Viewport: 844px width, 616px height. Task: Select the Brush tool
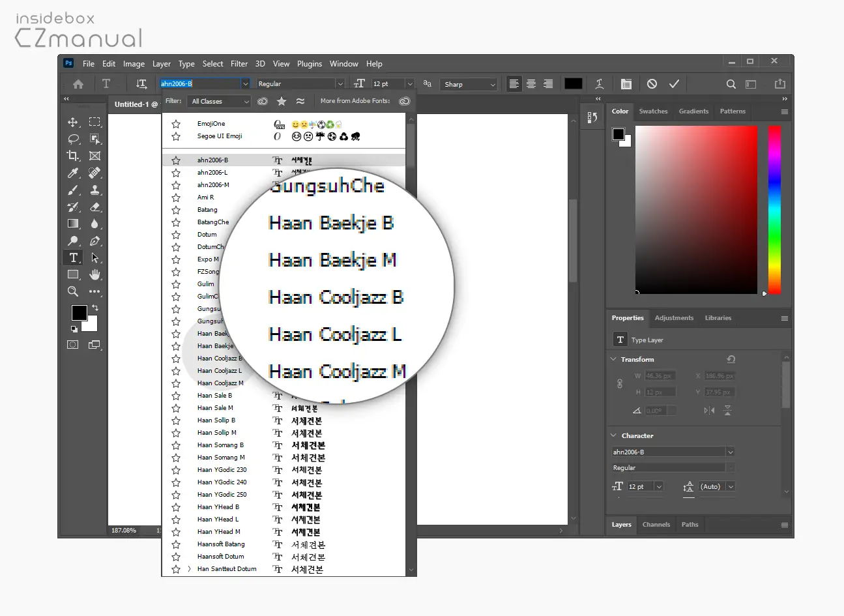coord(73,190)
